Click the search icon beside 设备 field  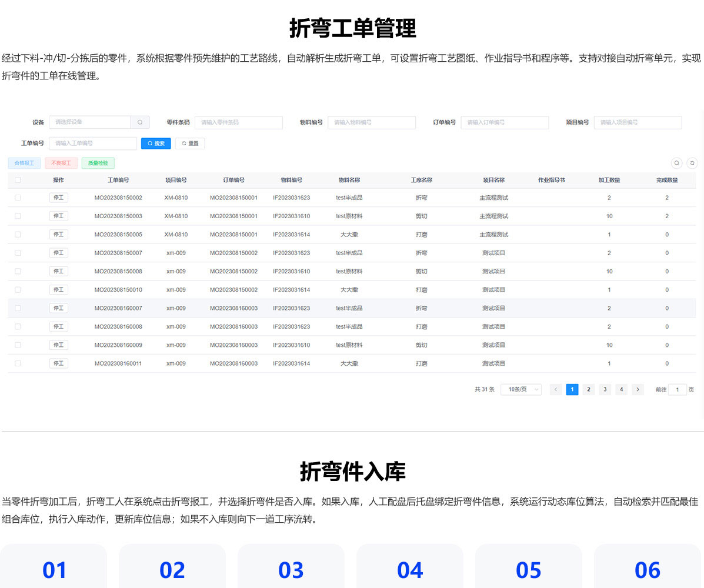point(140,122)
